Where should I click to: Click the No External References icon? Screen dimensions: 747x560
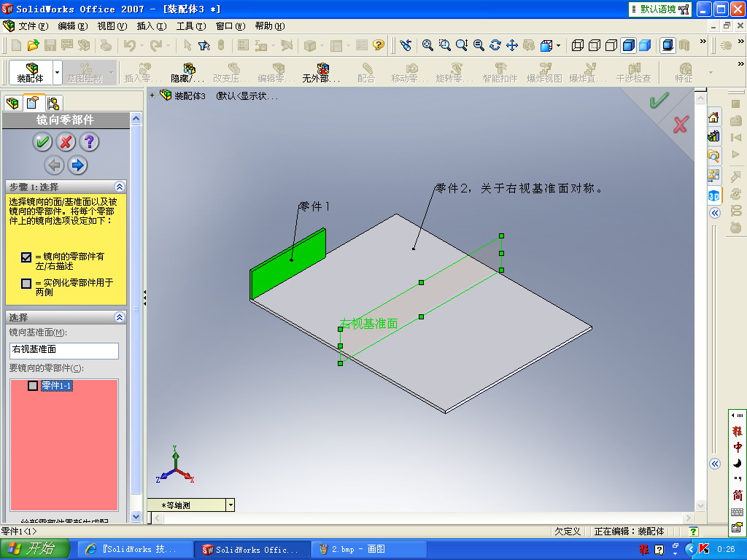322,72
